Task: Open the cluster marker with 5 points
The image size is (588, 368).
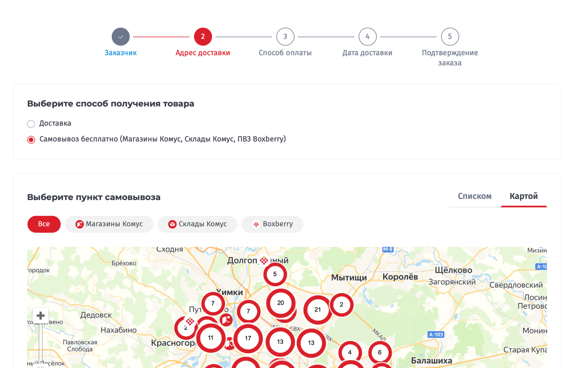Action: pos(275,274)
